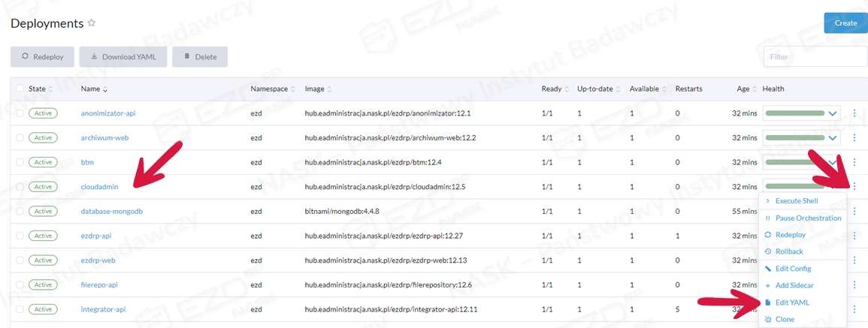Sort by Namespace column sort icon
The height and width of the screenshot is (328, 868).
point(293,89)
